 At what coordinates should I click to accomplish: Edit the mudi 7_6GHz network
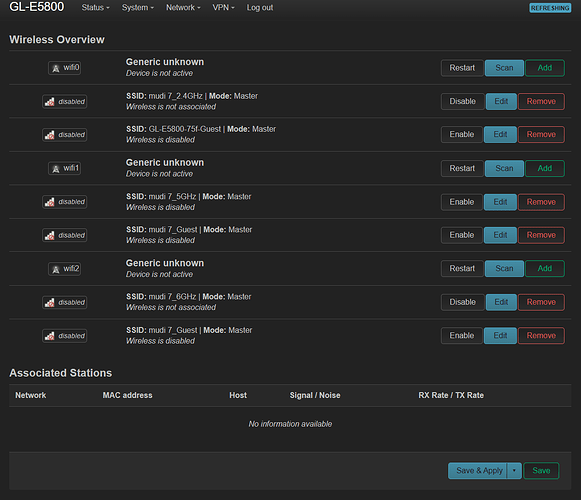click(x=501, y=302)
